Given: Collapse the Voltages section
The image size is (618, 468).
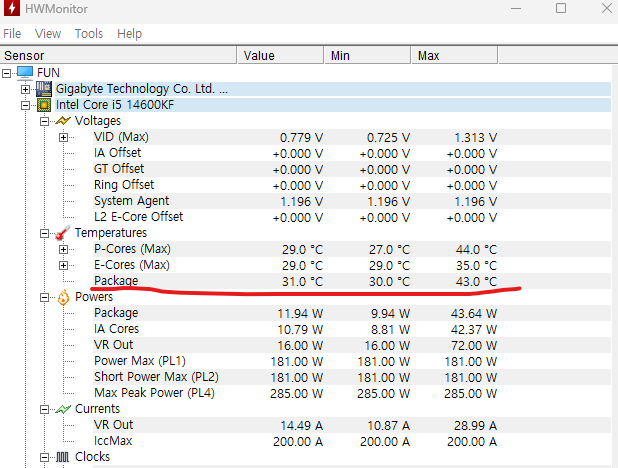Looking at the screenshot, I should click(45, 121).
